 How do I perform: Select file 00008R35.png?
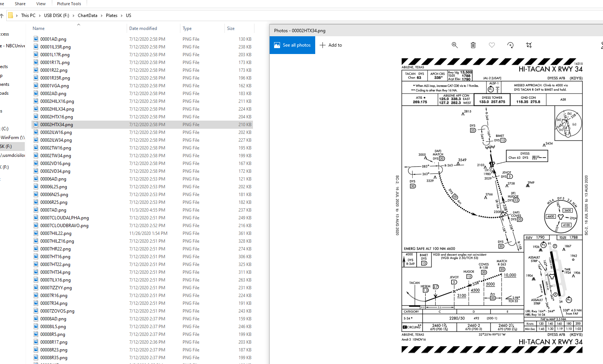pos(54,358)
